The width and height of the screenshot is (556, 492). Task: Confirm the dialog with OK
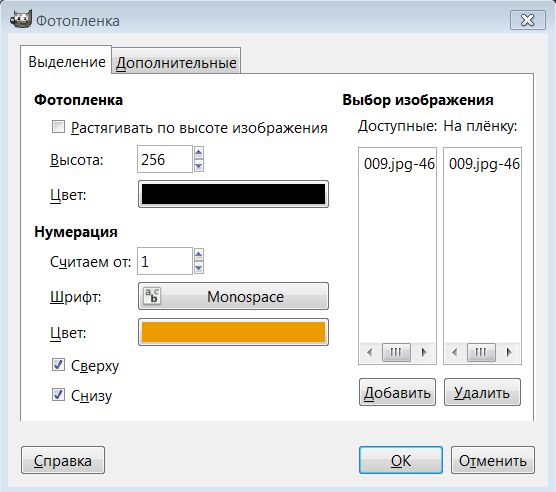[x=401, y=460]
